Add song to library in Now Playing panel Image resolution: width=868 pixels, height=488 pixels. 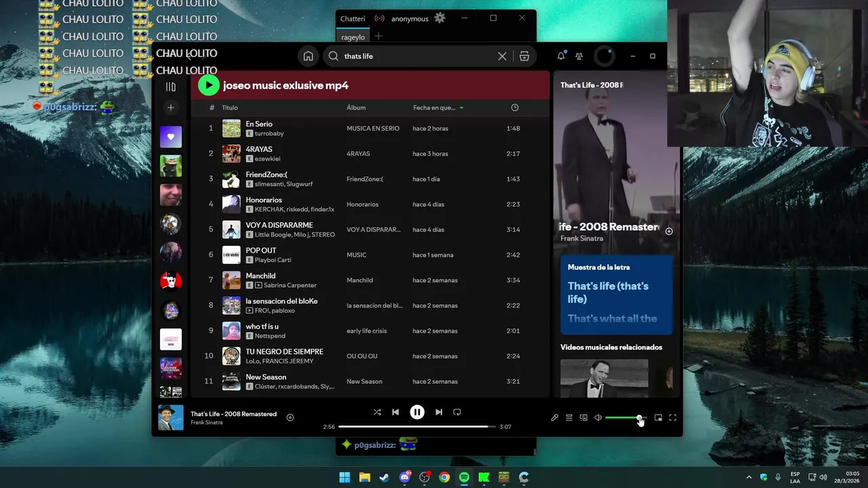coord(669,231)
